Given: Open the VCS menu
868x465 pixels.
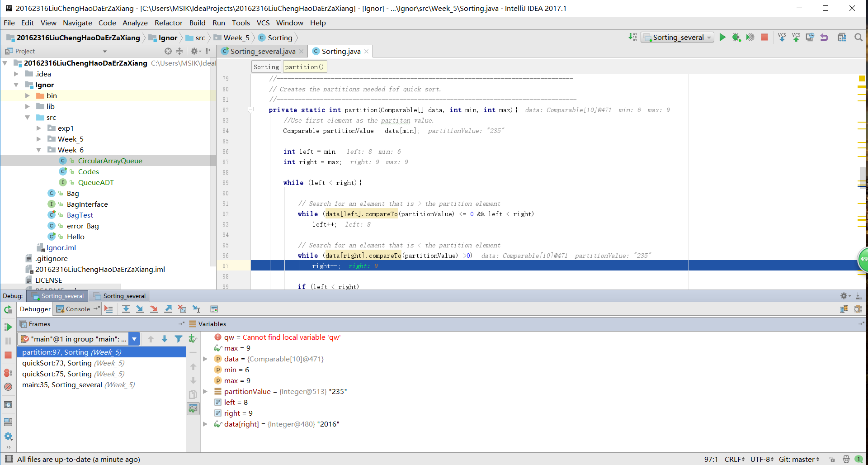Looking at the screenshot, I should click(x=263, y=23).
